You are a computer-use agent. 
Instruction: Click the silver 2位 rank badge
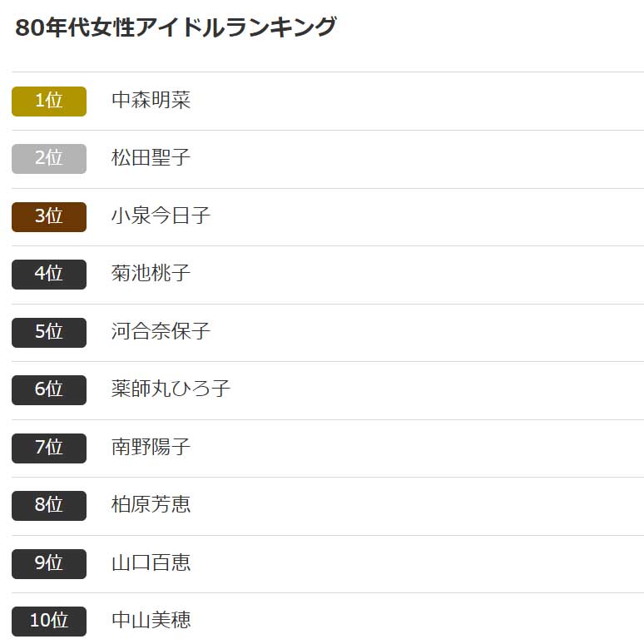coord(49,159)
